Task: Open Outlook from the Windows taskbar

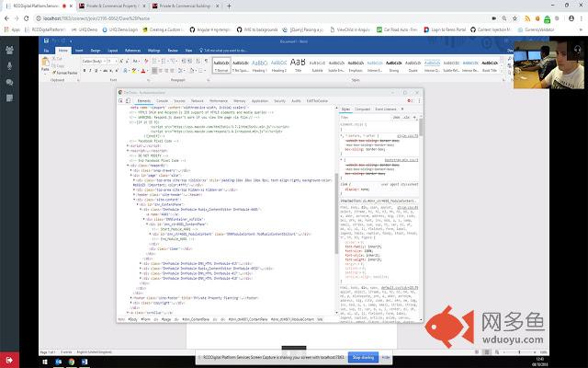Action: 59,362
